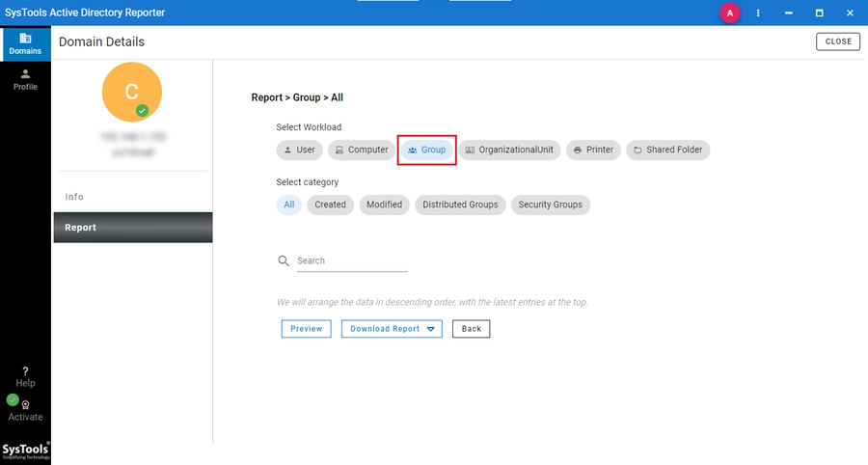Click the CLOSE button in Domain Details

coord(838,41)
